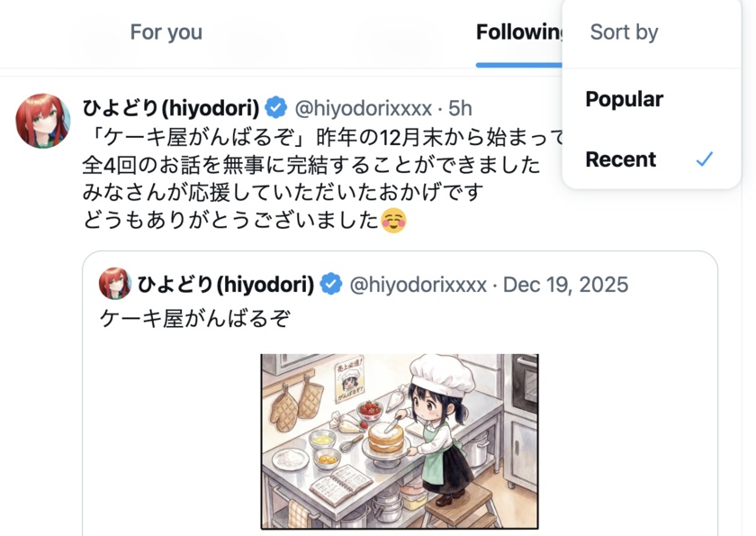The width and height of the screenshot is (756, 536).
Task: Click the blushing smile emoji in the post
Action: click(393, 221)
